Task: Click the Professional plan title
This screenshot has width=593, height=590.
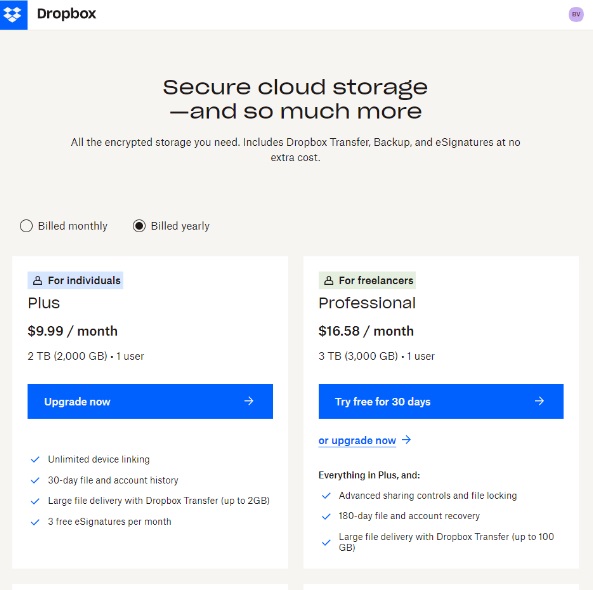Action: pyautogui.click(x=367, y=303)
